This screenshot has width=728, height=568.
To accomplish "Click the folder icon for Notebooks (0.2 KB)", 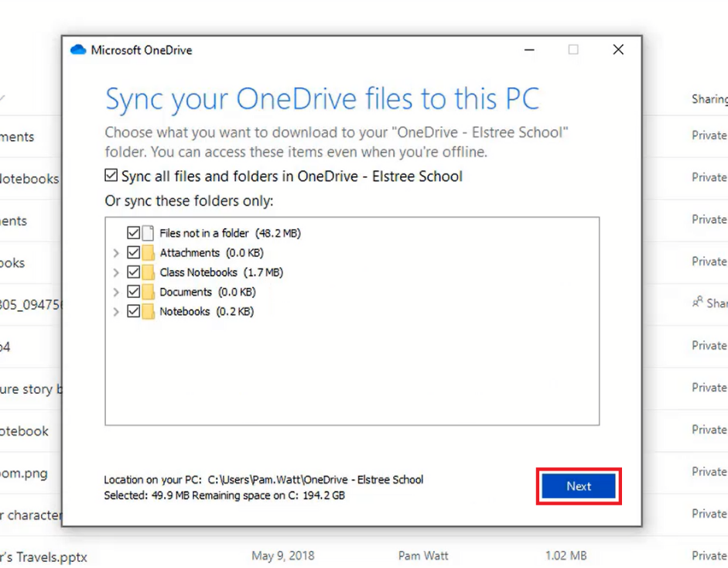I will (148, 311).
